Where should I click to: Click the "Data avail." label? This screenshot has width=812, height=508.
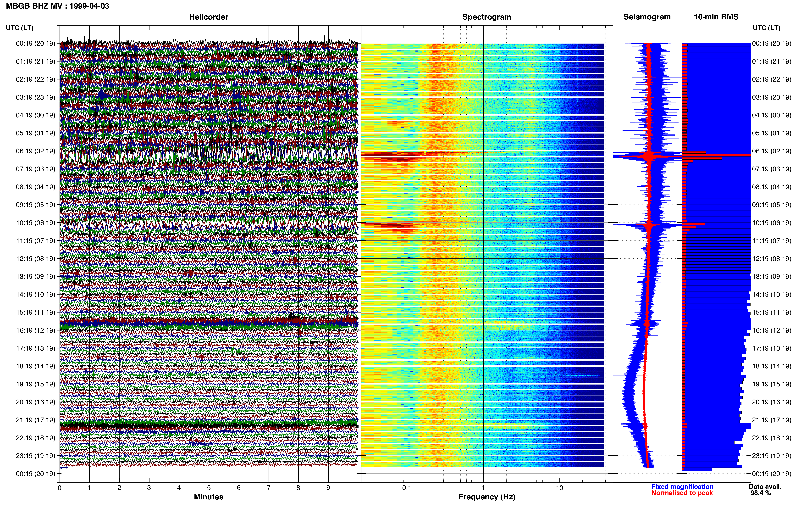coord(765,486)
